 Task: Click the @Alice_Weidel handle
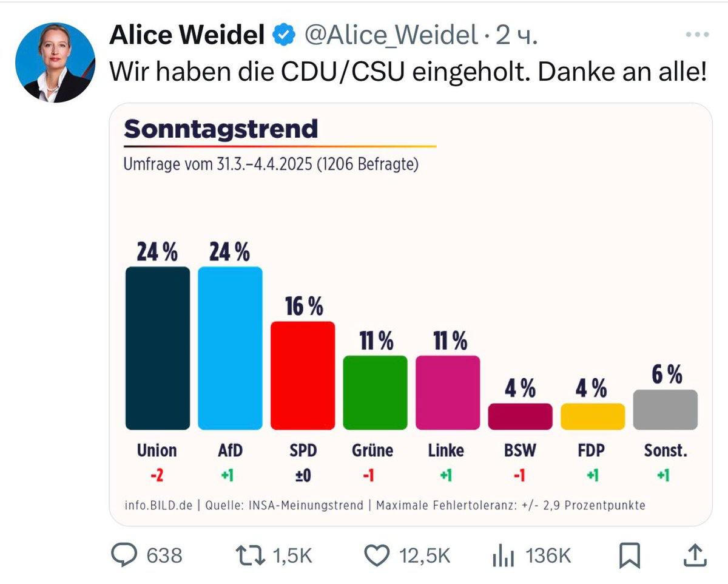tap(390, 36)
